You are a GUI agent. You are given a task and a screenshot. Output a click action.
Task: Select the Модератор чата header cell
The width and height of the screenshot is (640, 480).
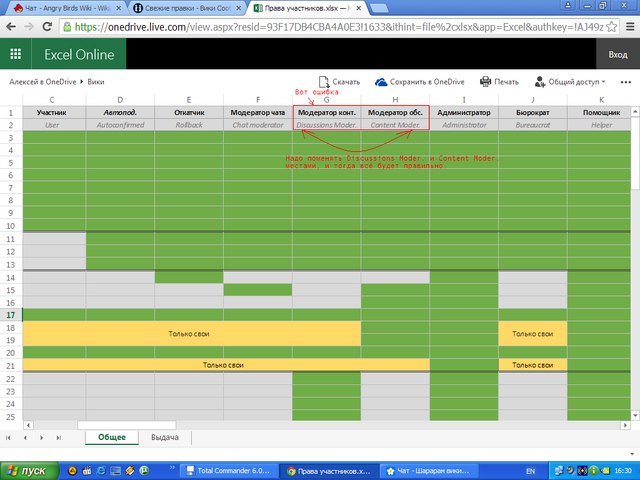click(258, 113)
